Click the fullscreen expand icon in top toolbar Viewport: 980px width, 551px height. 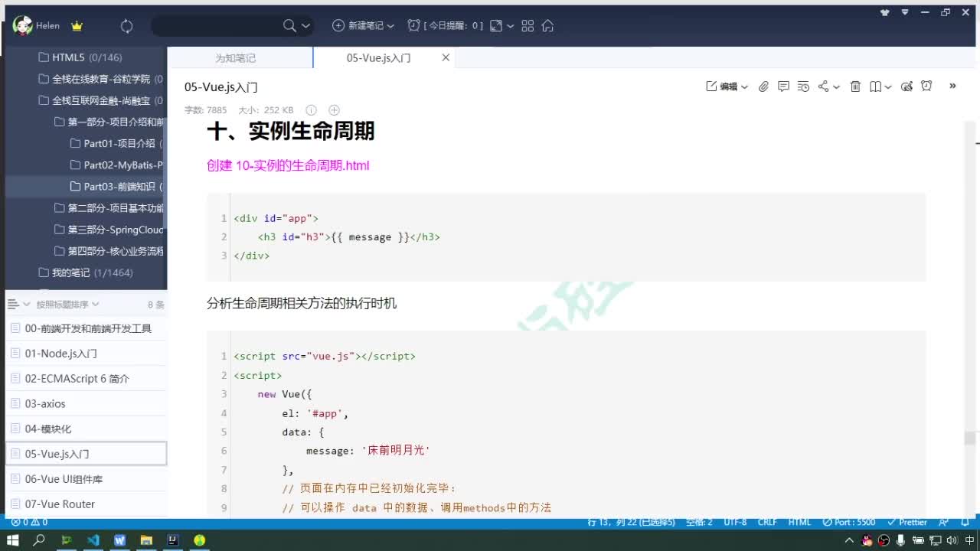pos(496,26)
